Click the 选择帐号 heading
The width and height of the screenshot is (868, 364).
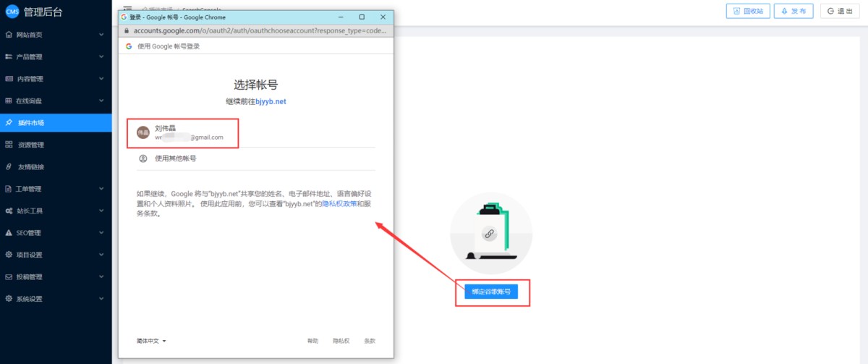(x=255, y=85)
